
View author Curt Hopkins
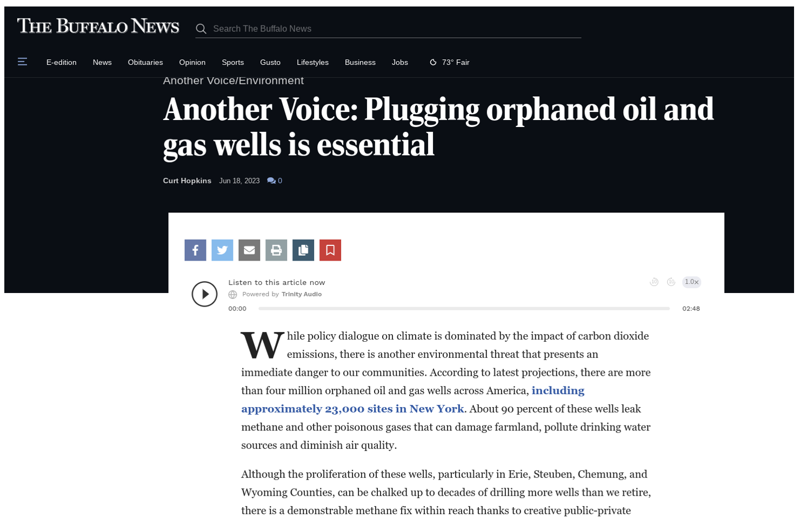coord(187,181)
